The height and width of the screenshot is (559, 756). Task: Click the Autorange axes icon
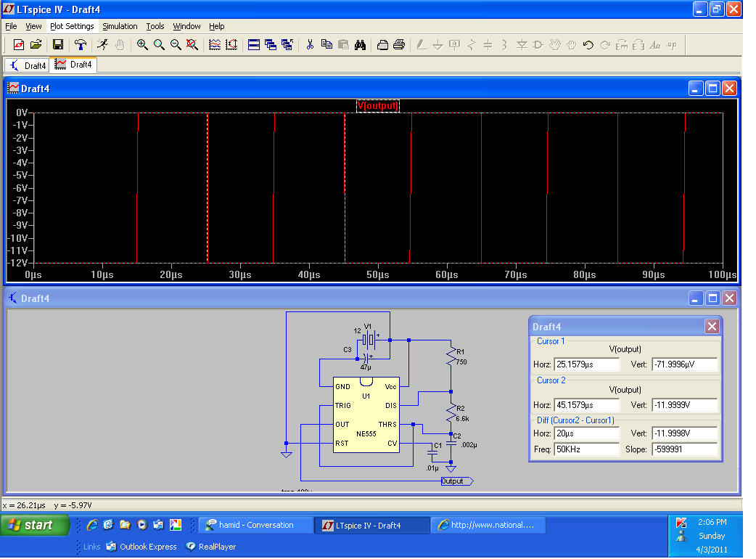pos(231,45)
